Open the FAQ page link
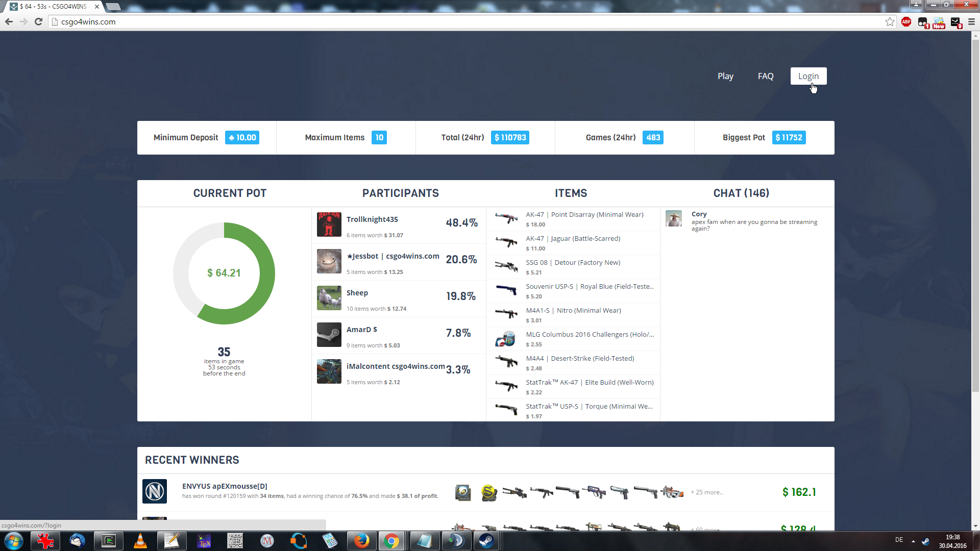Screen dimensions: 980x551 [765, 76]
